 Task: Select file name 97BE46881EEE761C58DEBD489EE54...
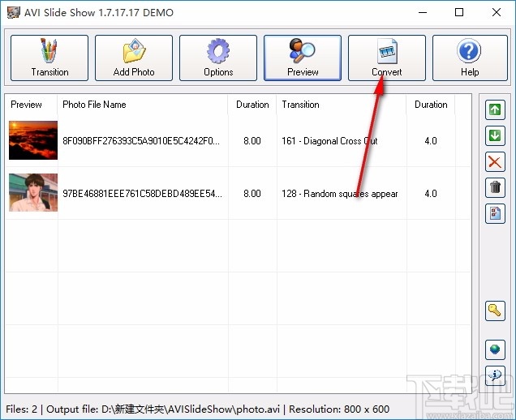[142, 194]
